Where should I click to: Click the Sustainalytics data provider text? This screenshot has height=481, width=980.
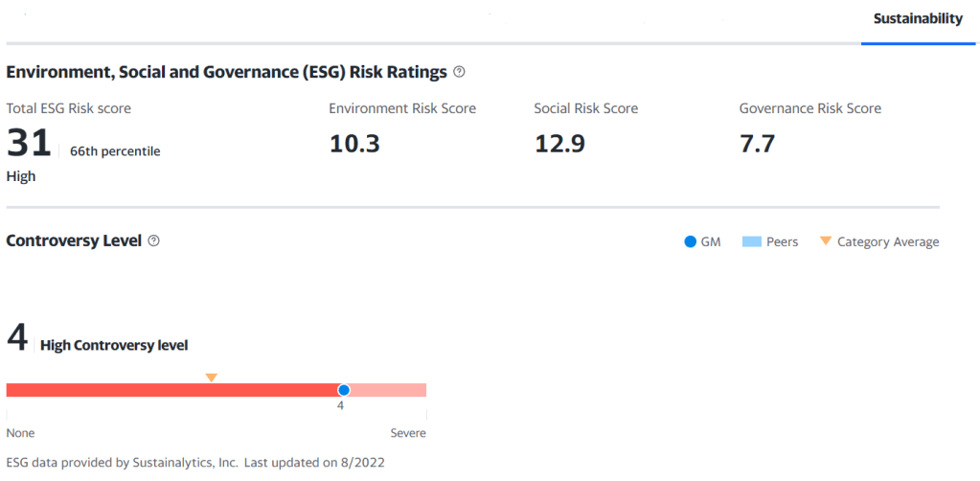coord(122,462)
